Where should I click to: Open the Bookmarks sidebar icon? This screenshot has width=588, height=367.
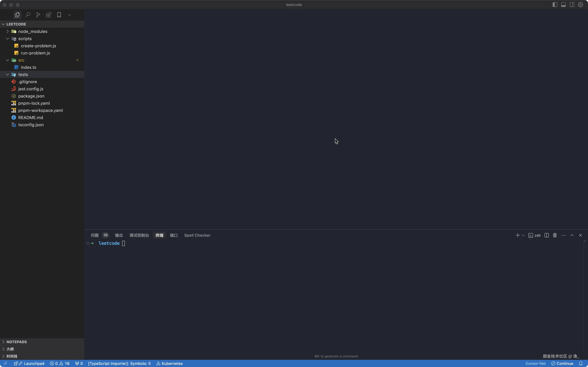59,15
